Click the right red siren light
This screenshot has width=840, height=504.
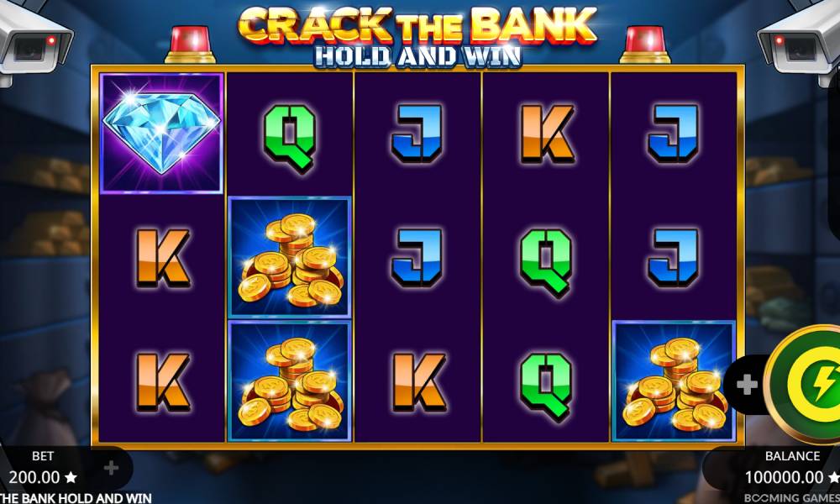[x=645, y=45]
